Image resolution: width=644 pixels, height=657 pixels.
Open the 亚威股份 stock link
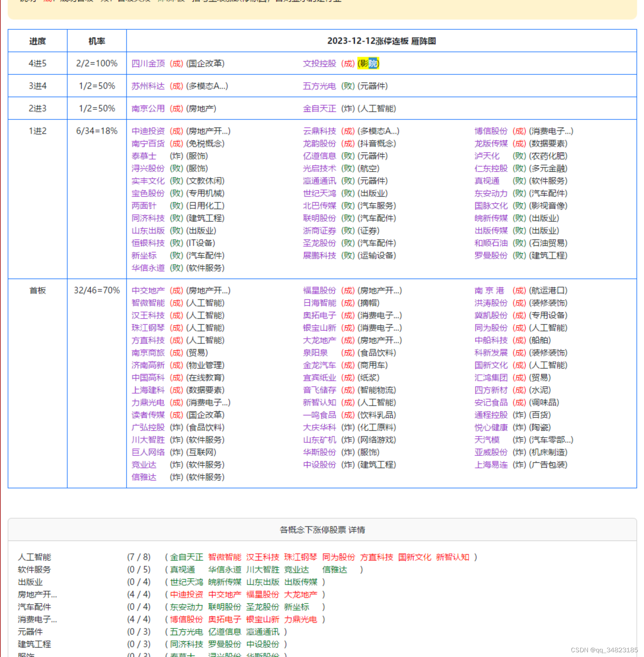[x=491, y=452]
